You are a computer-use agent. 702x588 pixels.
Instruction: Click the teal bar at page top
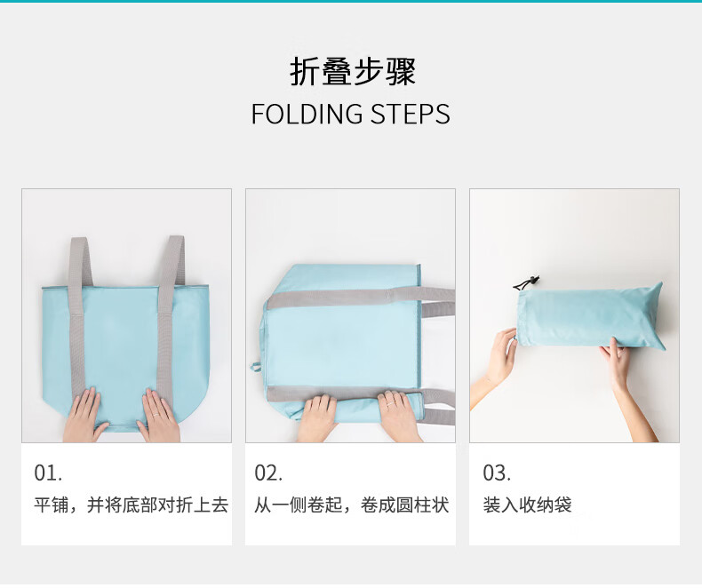tap(351, 2)
